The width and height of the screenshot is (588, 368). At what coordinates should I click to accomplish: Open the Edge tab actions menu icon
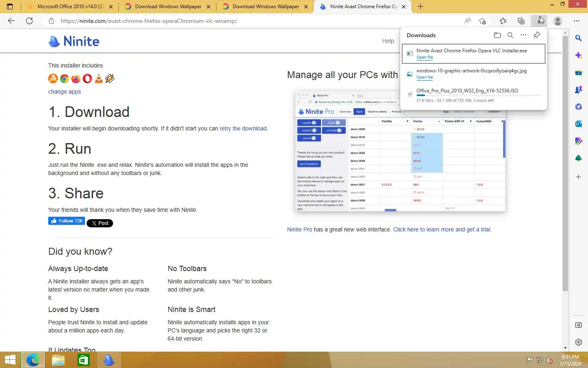point(10,7)
